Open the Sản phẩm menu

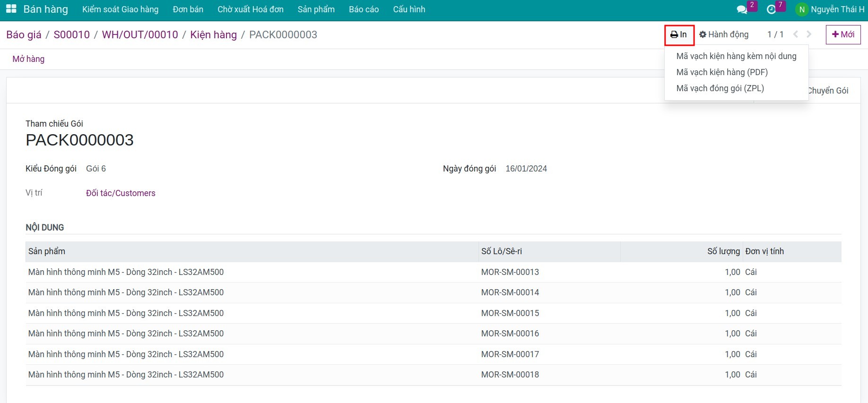click(316, 9)
